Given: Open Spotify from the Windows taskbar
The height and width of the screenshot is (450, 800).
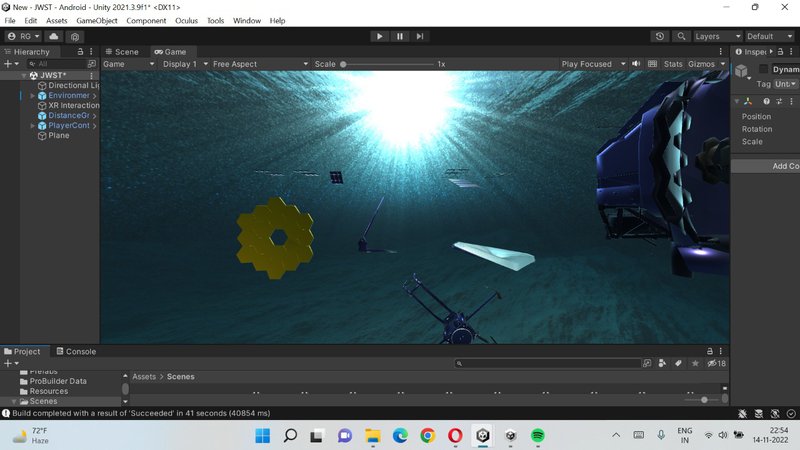Looking at the screenshot, I should click(x=537, y=436).
